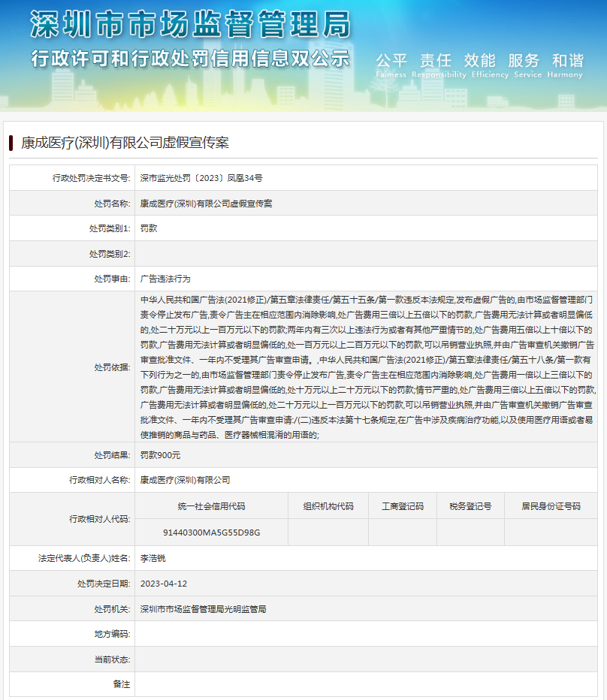
Task: Select credit code 91440300MA5G55D98G
Action: [211, 533]
